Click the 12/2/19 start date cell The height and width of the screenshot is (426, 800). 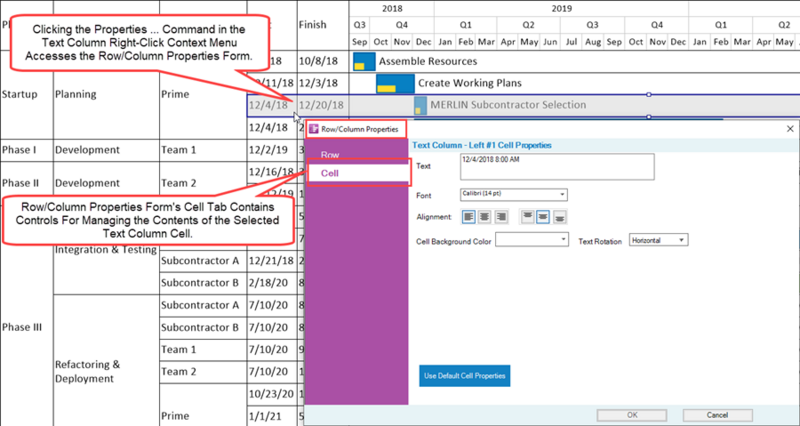(272, 150)
